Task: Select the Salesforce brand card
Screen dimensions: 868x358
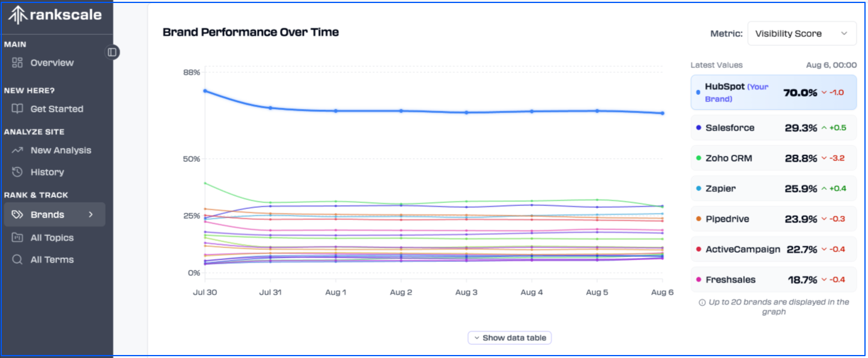Action: pyautogui.click(x=774, y=128)
